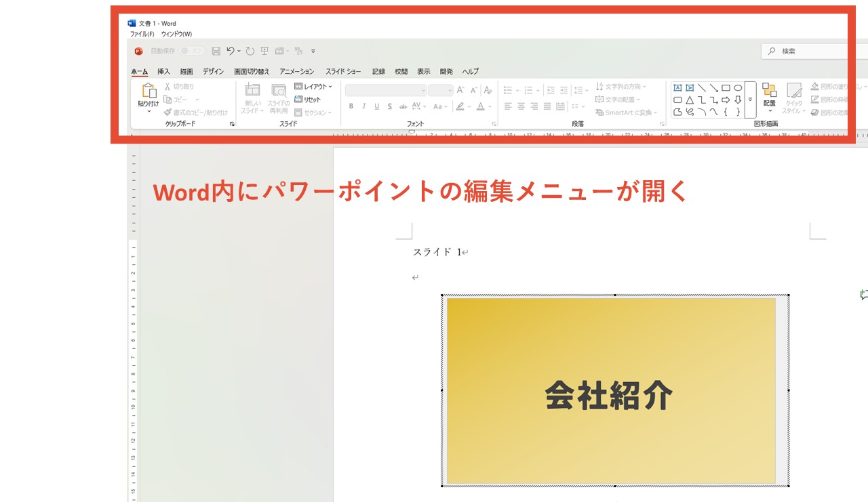Click スライドの再利用 icon
The image size is (868, 502).
pos(279,90)
